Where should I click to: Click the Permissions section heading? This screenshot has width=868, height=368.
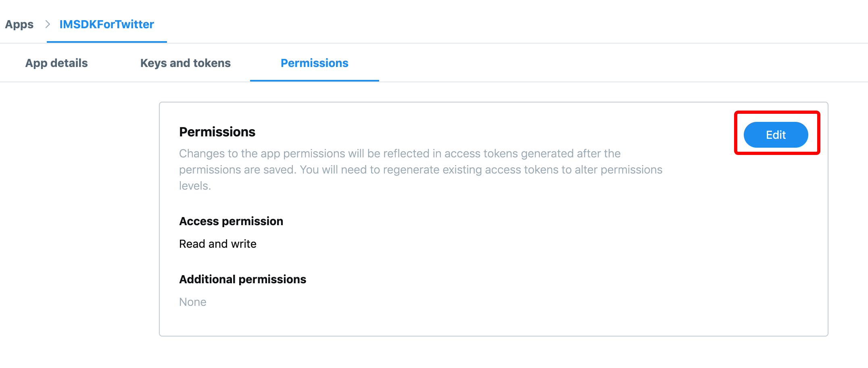pyautogui.click(x=217, y=132)
